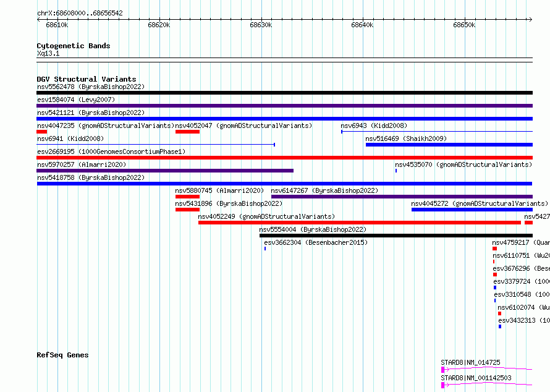Click the esv3310548 variant label
Image resolution: width=550 pixels, height=392 pixels.
(522, 294)
